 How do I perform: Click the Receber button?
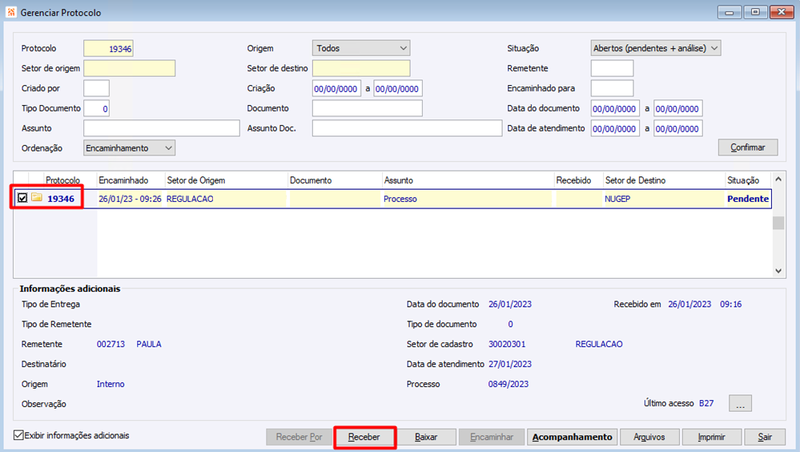point(364,437)
